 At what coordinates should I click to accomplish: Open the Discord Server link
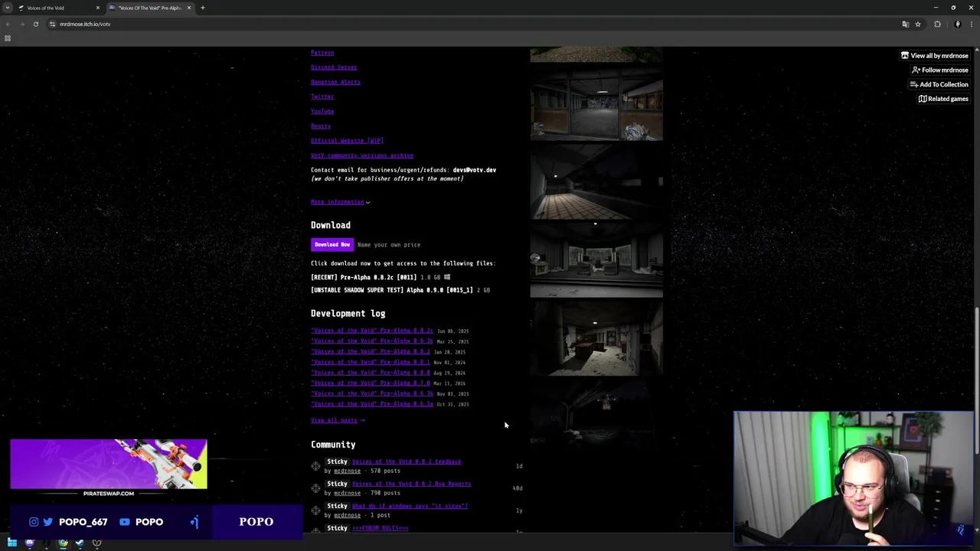(334, 67)
